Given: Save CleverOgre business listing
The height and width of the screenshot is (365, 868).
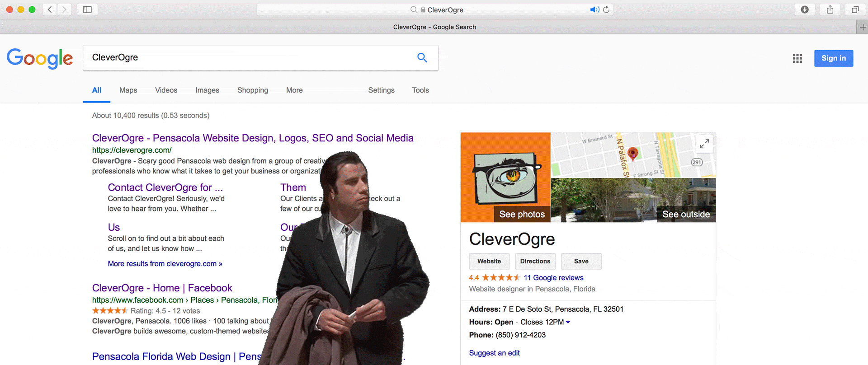Looking at the screenshot, I should (x=581, y=261).
